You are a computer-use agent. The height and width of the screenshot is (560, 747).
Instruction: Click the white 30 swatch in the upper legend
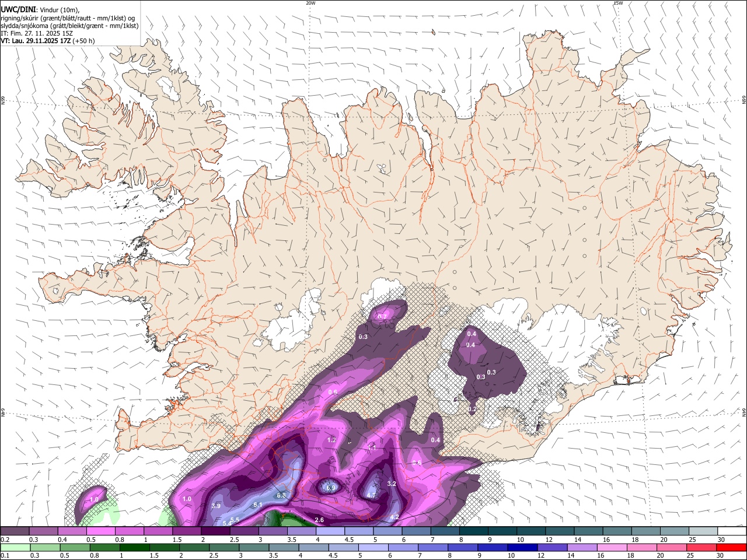point(732,531)
